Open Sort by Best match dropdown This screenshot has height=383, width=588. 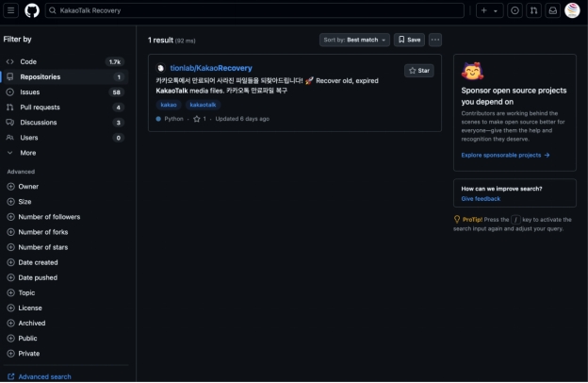coord(354,40)
